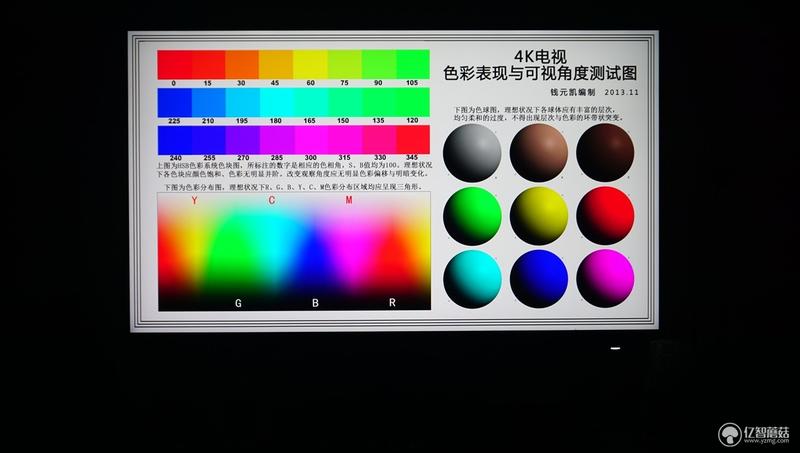Click the cyan block labeled 180
This screenshot has height=453, width=800.
276,103
